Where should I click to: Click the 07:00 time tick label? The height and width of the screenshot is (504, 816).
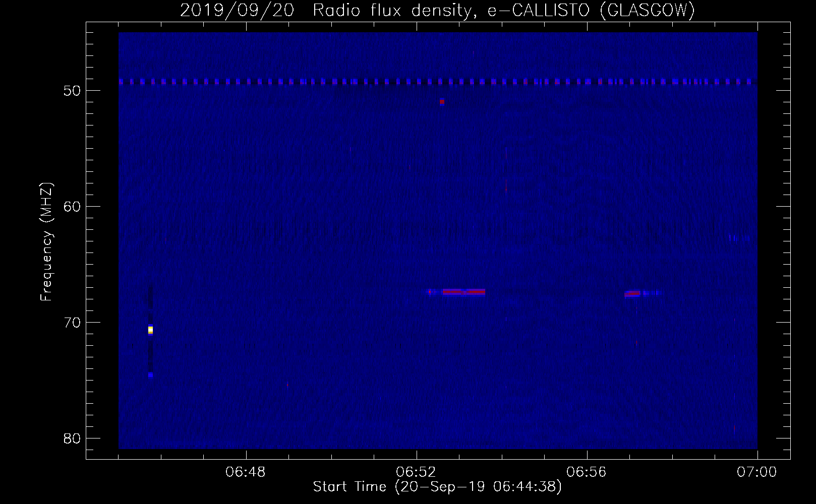[757, 472]
